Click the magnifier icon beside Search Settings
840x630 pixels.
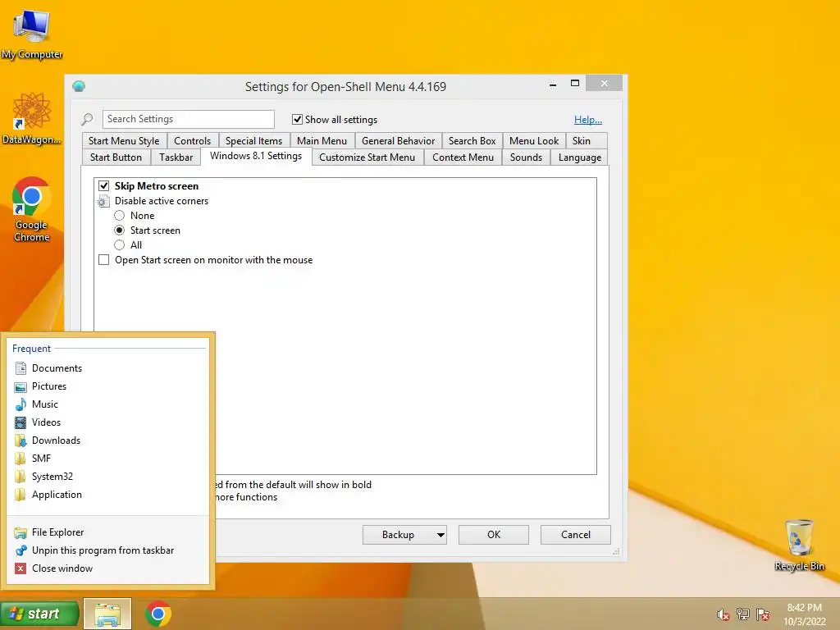pyautogui.click(x=87, y=119)
